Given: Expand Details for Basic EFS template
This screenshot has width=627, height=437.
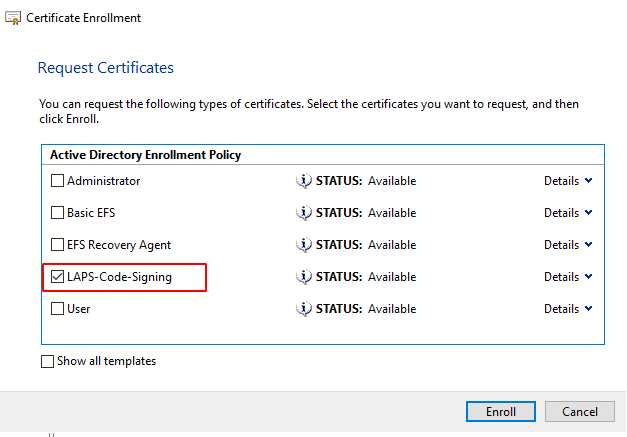Looking at the screenshot, I should pyautogui.click(x=568, y=213).
